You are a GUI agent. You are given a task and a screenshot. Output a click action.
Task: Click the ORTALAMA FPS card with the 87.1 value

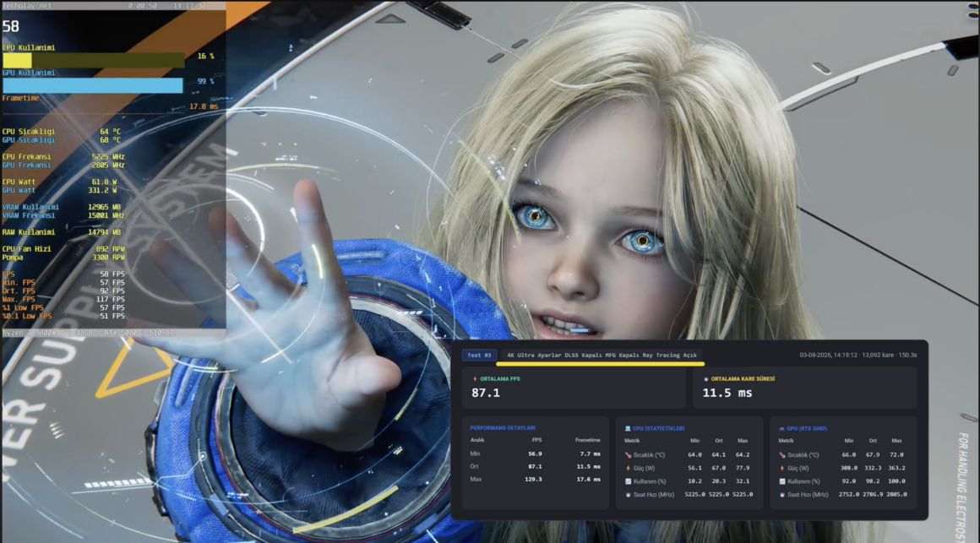[574, 388]
